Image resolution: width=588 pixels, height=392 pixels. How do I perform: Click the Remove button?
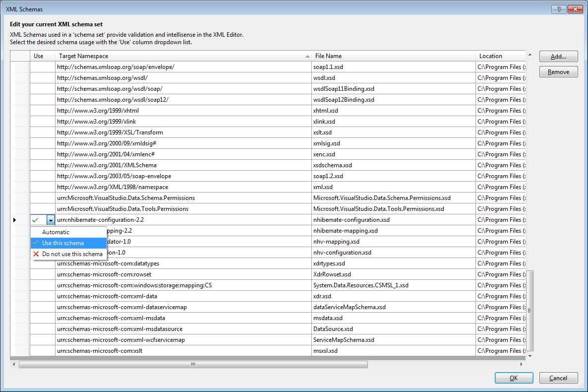tap(558, 71)
